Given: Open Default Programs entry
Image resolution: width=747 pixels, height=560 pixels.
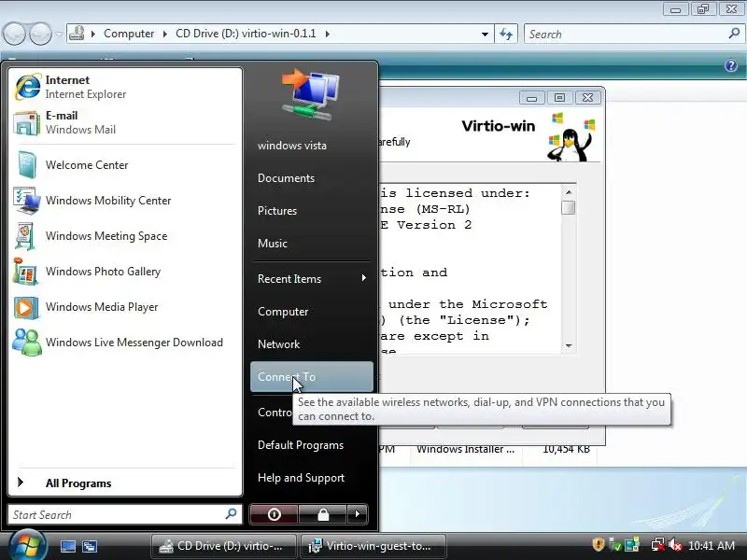Looking at the screenshot, I should coord(301,445).
